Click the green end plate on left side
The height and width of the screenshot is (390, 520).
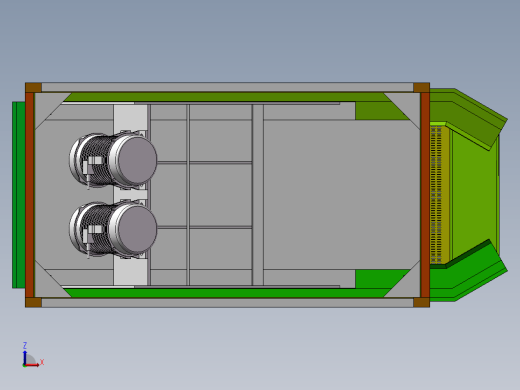(x=19, y=195)
